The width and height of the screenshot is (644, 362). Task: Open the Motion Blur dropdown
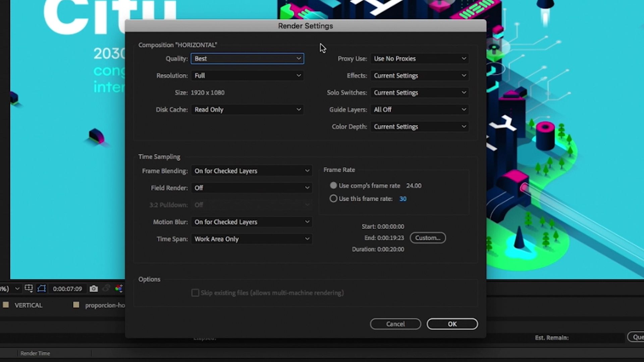252,222
